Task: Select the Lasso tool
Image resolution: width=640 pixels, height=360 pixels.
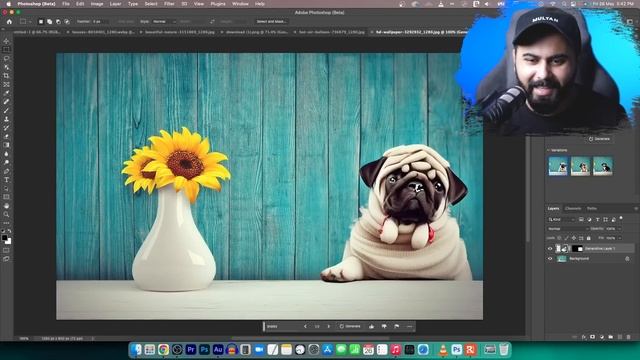Action: coord(6,58)
